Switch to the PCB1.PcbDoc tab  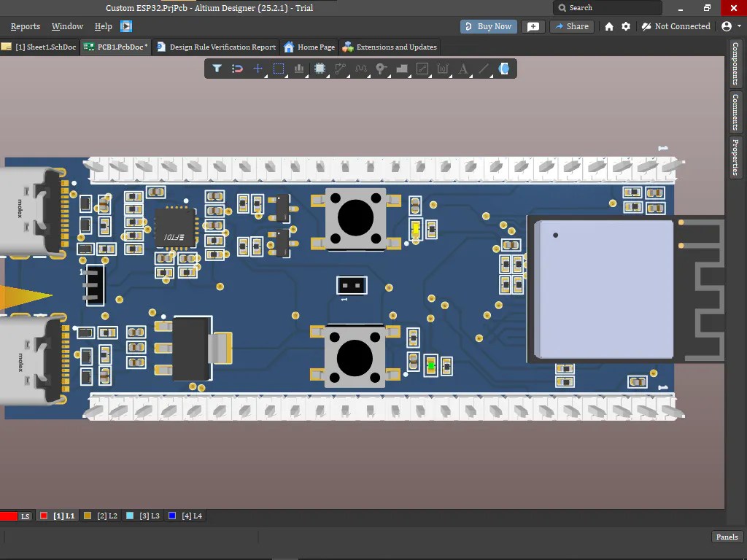pyautogui.click(x=116, y=47)
